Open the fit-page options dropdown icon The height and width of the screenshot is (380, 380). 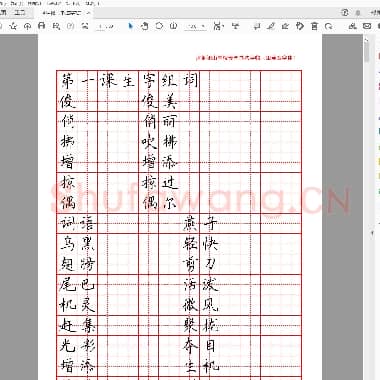pos(218,26)
